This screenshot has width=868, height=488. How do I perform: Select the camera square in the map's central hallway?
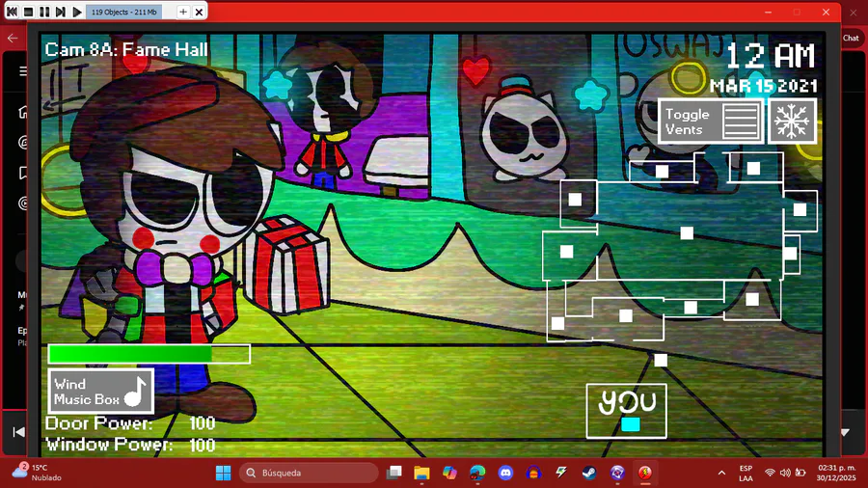coord(687,233)
